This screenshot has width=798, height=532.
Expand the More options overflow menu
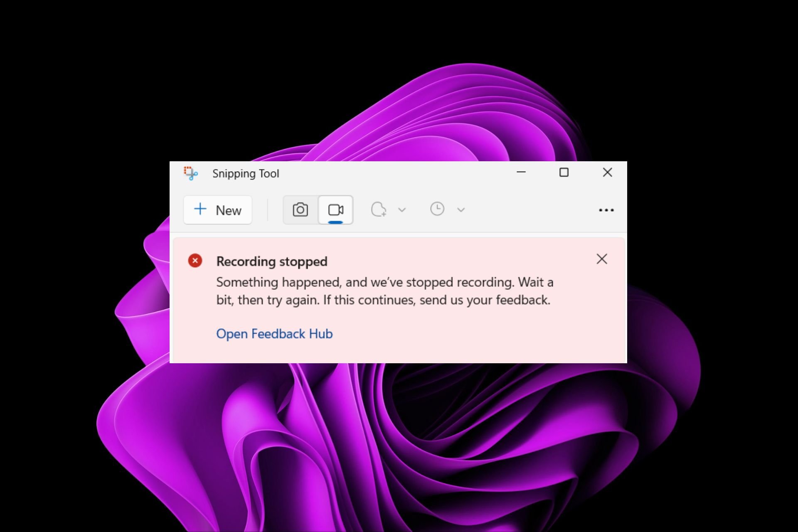pos(606,209)
